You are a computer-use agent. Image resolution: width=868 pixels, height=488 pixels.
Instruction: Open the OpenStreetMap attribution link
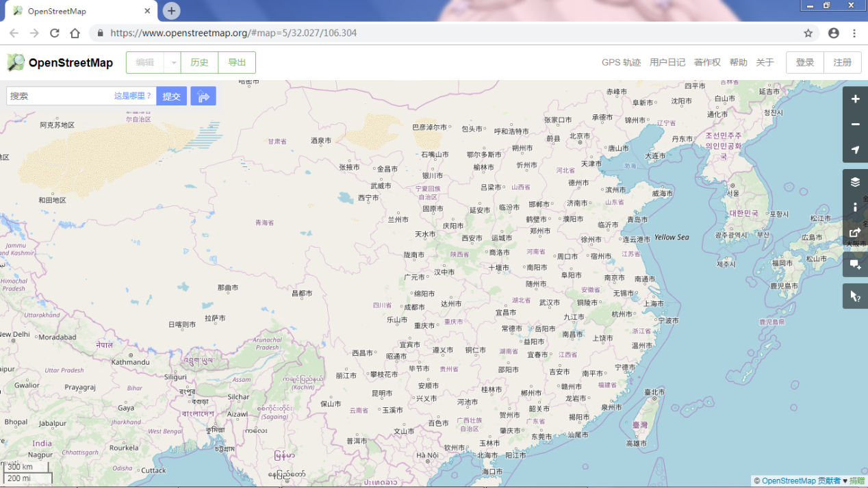click(x=789, y=481)
